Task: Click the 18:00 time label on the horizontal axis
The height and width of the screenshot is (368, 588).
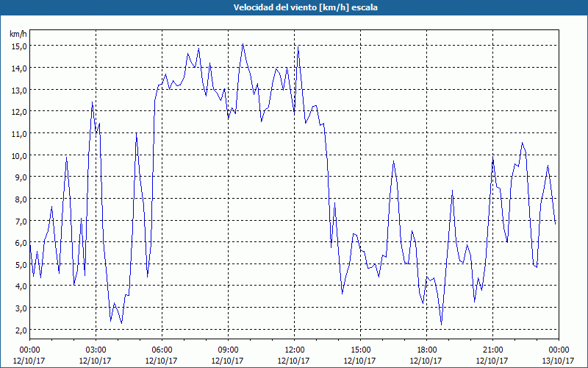Action: 426,350
